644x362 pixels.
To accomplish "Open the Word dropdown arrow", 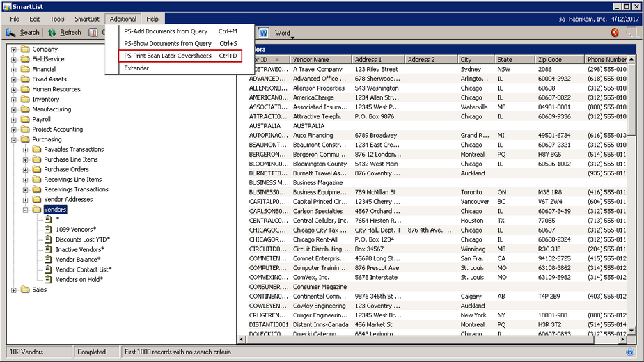I will coord(293,38).
